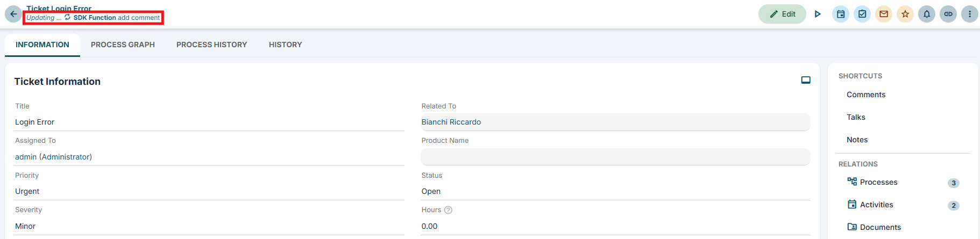
Task: Copy link with the chain icon
Action: pyautogui.click(x=948, y=14)
